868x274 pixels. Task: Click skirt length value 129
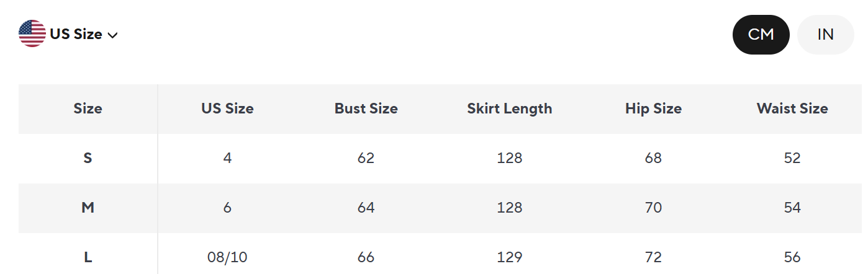[x=509, y=257]
